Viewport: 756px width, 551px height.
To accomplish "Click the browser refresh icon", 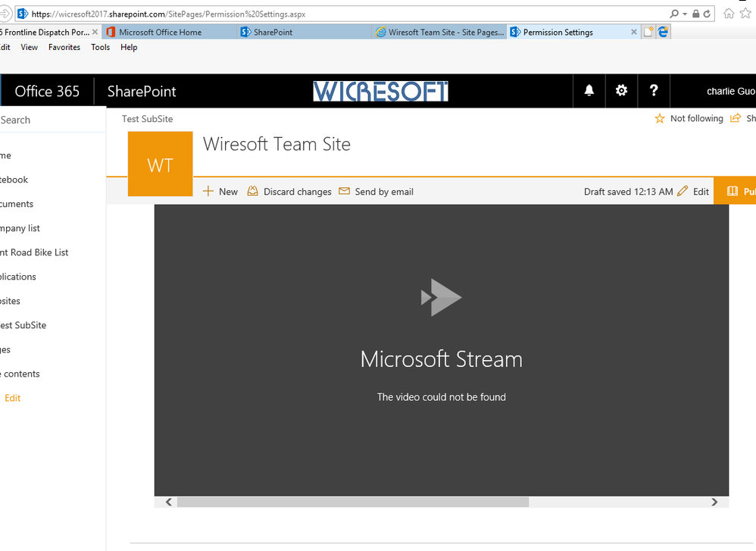I will [x=707, y=14].
